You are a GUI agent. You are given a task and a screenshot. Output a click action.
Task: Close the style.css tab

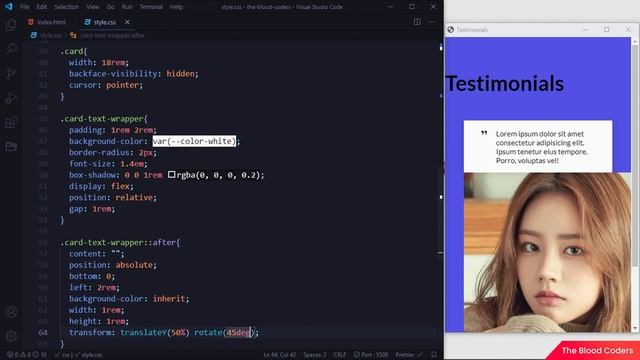tap(127, 22)
